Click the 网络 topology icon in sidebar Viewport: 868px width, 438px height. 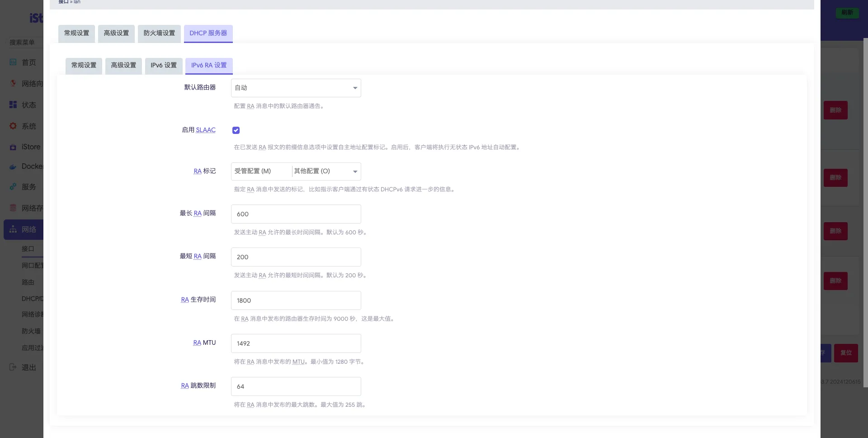[x=13, y=229]
